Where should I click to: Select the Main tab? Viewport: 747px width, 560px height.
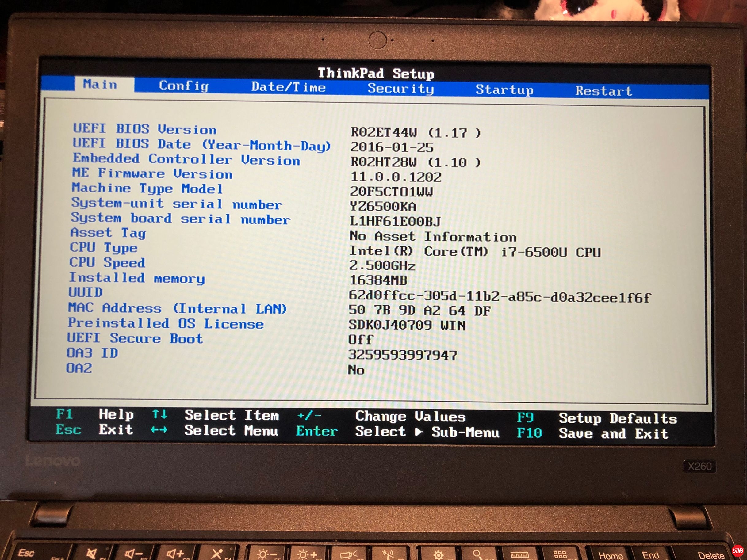click(100, 84)
